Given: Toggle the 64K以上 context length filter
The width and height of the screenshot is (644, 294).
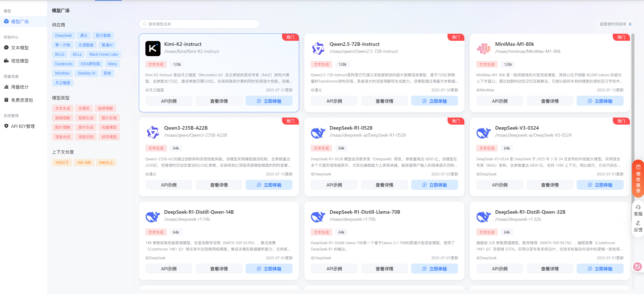Looking at the screenshot, I should [106, 163].
